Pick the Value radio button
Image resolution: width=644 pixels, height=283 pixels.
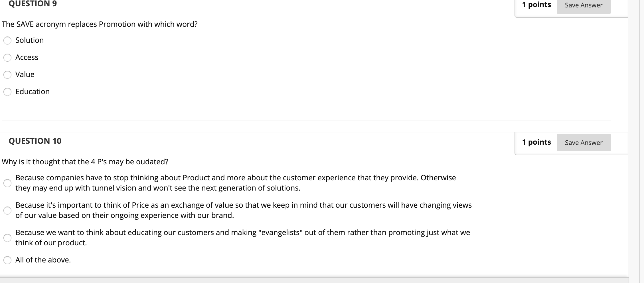tap(7, 75)
